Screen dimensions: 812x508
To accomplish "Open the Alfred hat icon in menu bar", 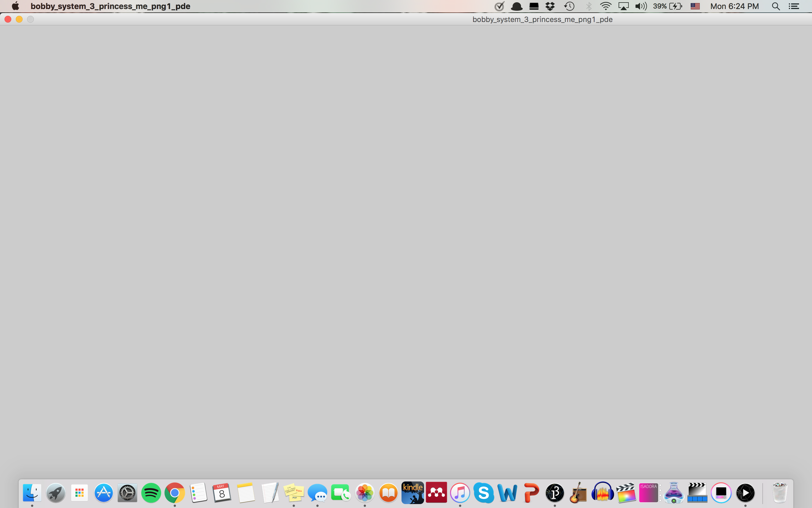I will tap(517, 6).
